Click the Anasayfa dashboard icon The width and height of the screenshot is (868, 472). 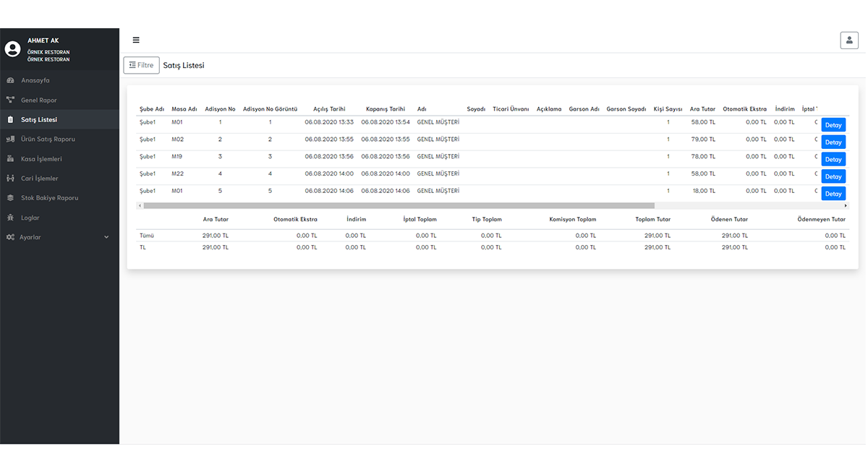[10, 80]
